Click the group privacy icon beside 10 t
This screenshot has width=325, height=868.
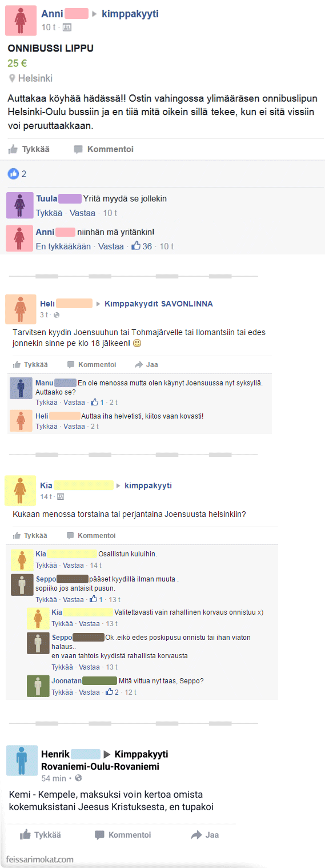(x=67, y=27)
